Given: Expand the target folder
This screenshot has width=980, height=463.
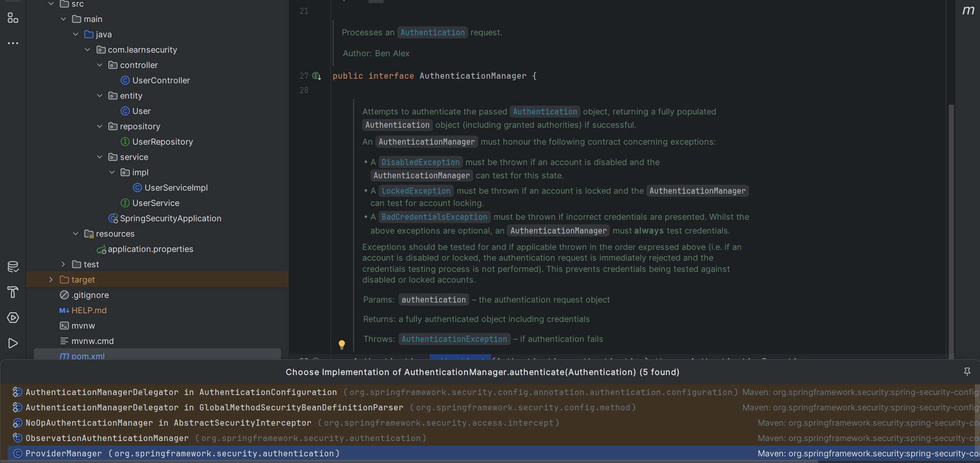Looking at the screenshot, I should (51, 280).
